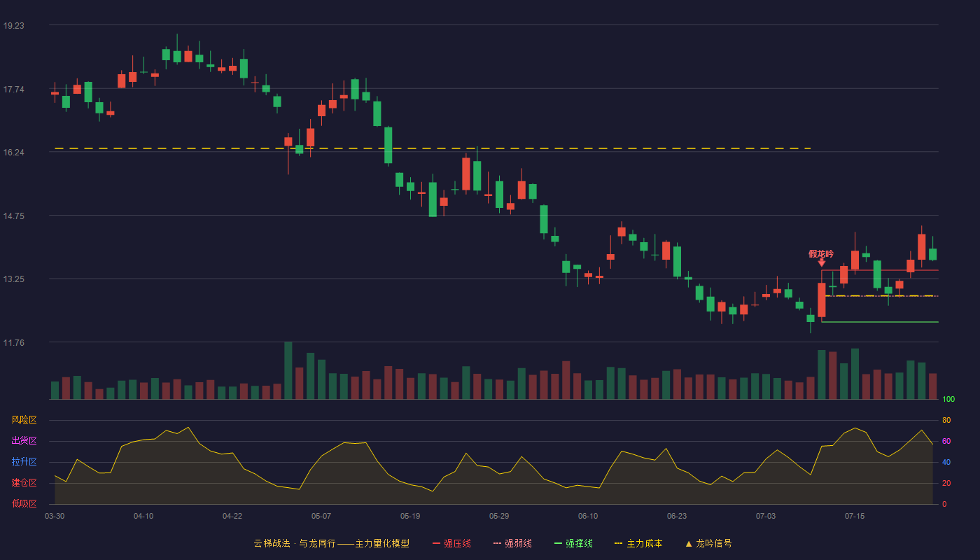
Task: Click the 出货区 zone label
Action: coord(24,441)
